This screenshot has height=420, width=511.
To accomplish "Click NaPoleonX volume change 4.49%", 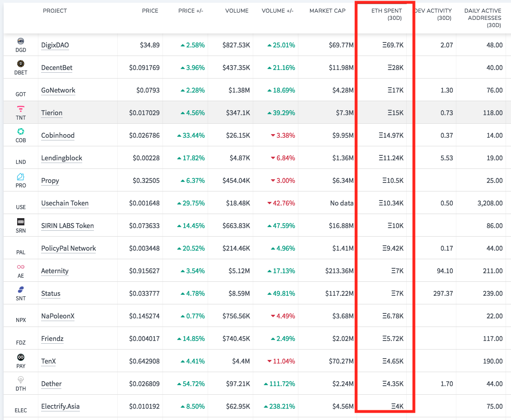I will pos(283,316).
